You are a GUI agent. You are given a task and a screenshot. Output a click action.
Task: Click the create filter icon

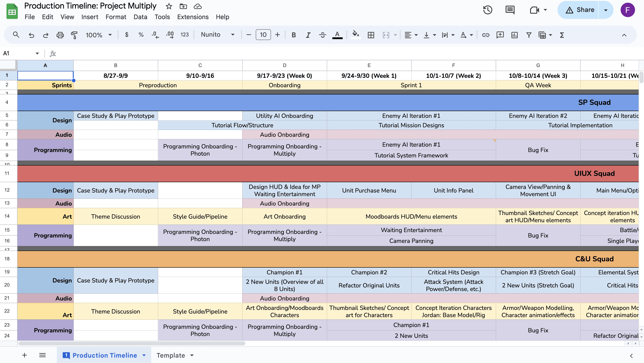[529, 35]
